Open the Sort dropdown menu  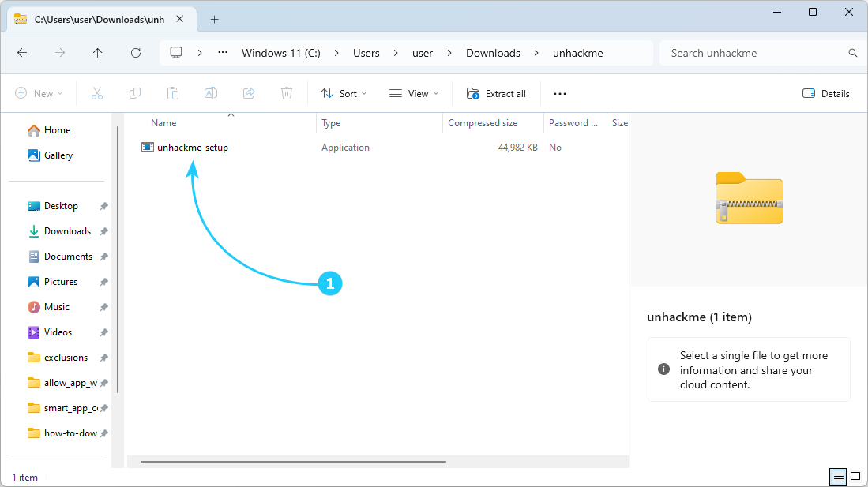click(x=344, y=93)
